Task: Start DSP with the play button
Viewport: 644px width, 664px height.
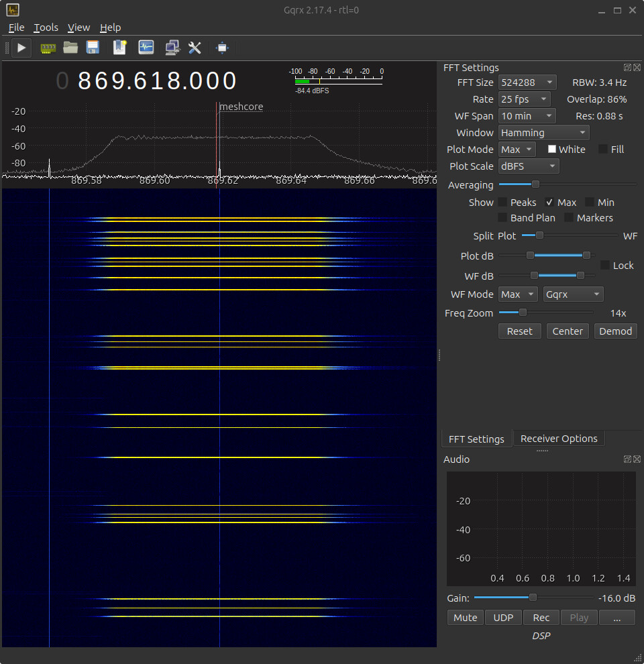Action: [21, 48]
